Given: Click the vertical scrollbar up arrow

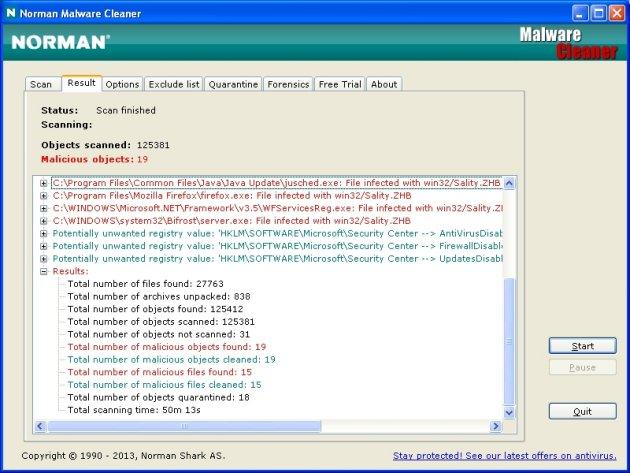Looking at the screenshot, I should pos(509,183).
